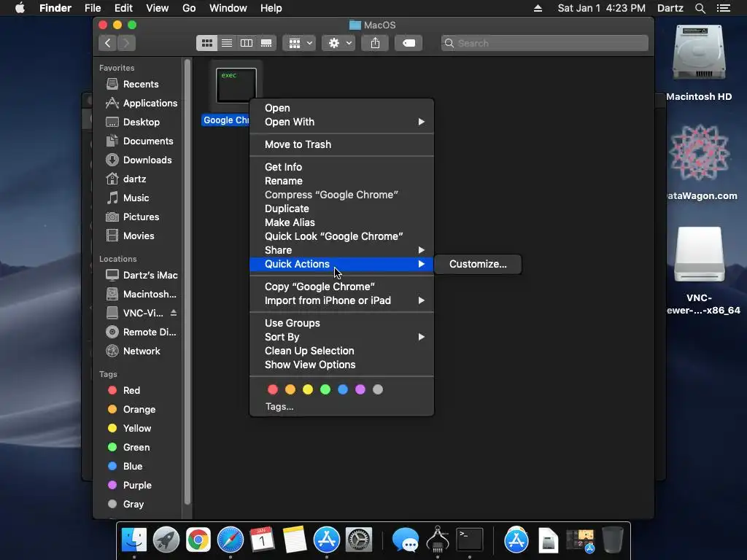Viewport: 747px width, 560px height.
Task: Open Applications in sidebar
Action: point(141,103)
